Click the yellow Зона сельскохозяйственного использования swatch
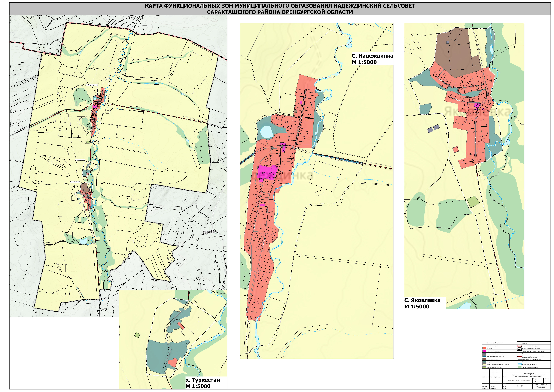This screenshot has height=392, width=554. coord(484,364)
